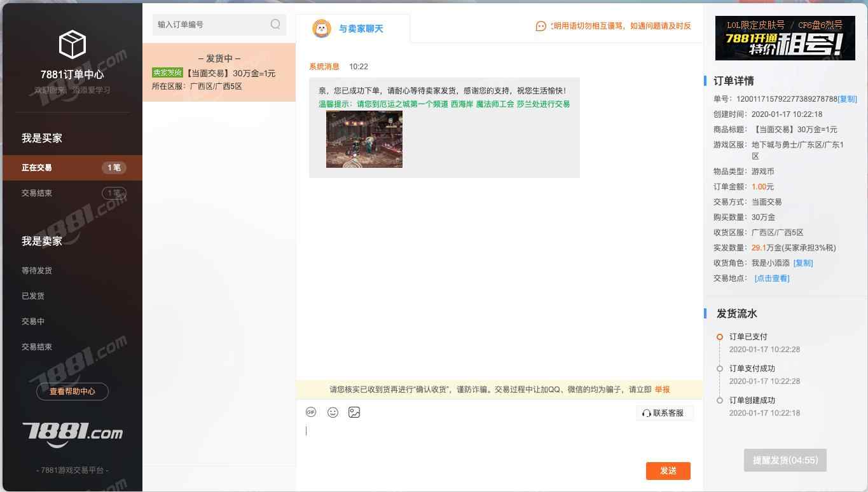Open the seller 交易结束 list
The height and width of the screenshot is (492, 868).
[x=37, y=347]
